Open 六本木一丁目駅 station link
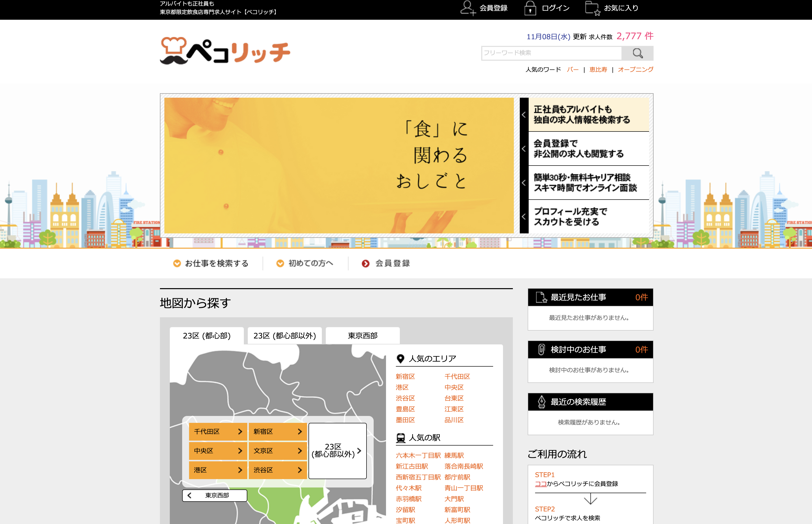Viewport: 812px width, 524px height. point(418,455)
